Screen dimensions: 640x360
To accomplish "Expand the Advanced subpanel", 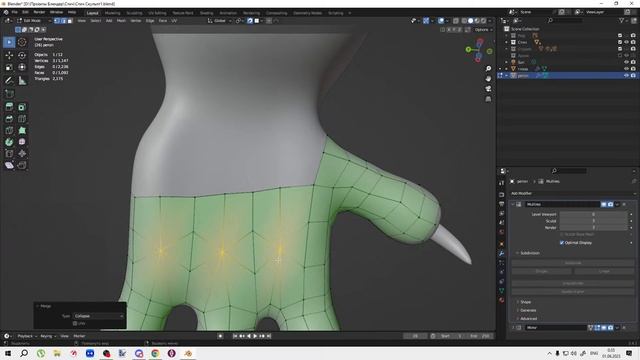I will (528, 318).
